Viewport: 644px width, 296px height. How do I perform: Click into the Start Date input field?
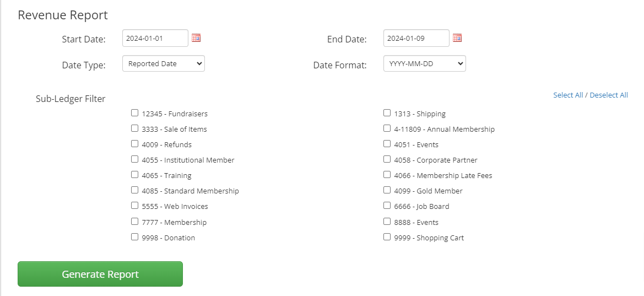pyautogui.click(x=155, y=38)
